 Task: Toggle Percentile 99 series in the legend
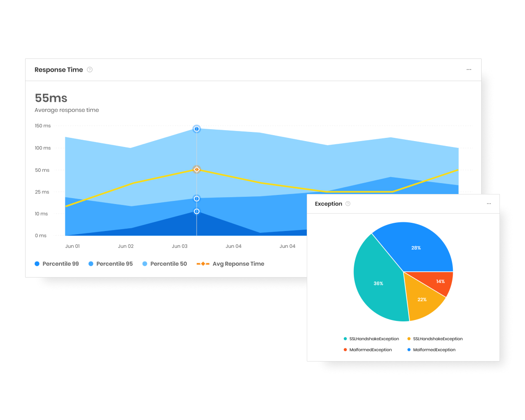point(57,264)
